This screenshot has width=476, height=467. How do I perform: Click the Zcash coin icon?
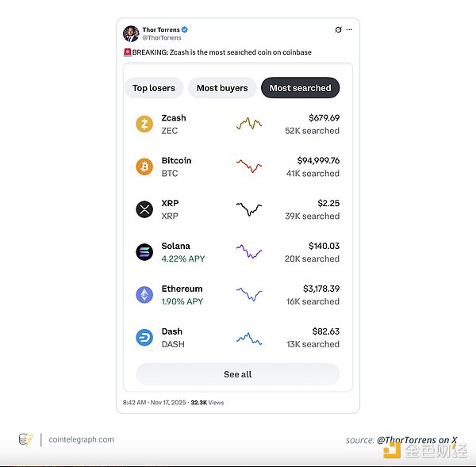144,124
